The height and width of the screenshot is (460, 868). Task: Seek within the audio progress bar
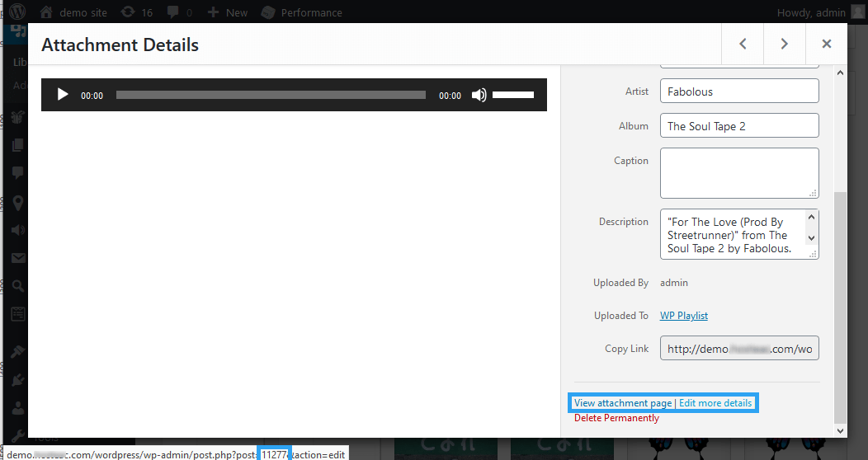pos(271,95)
